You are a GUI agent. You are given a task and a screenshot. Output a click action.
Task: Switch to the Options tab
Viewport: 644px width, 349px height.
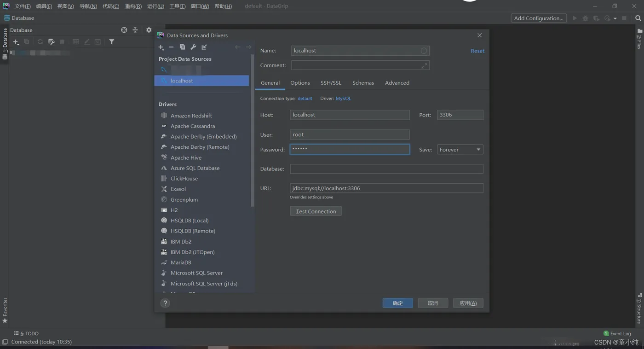300,83
